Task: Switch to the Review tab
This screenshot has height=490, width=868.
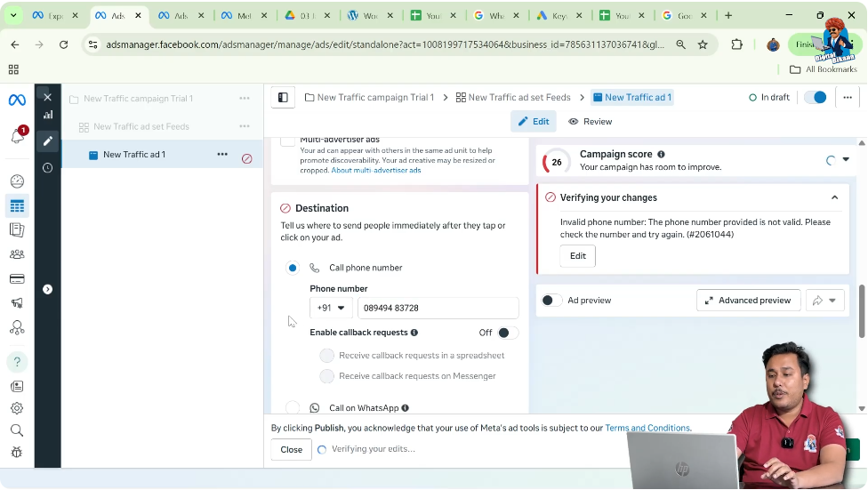Action: coord(591,122)
